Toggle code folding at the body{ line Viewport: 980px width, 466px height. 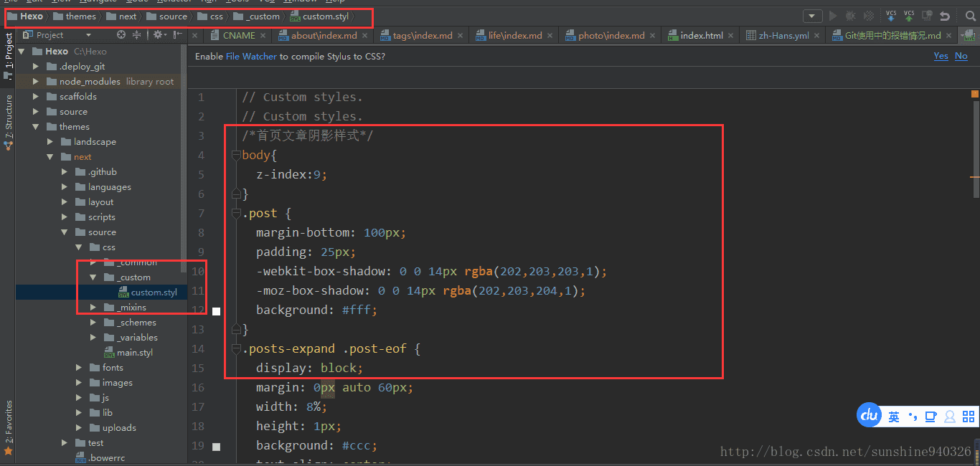(236, 155)
